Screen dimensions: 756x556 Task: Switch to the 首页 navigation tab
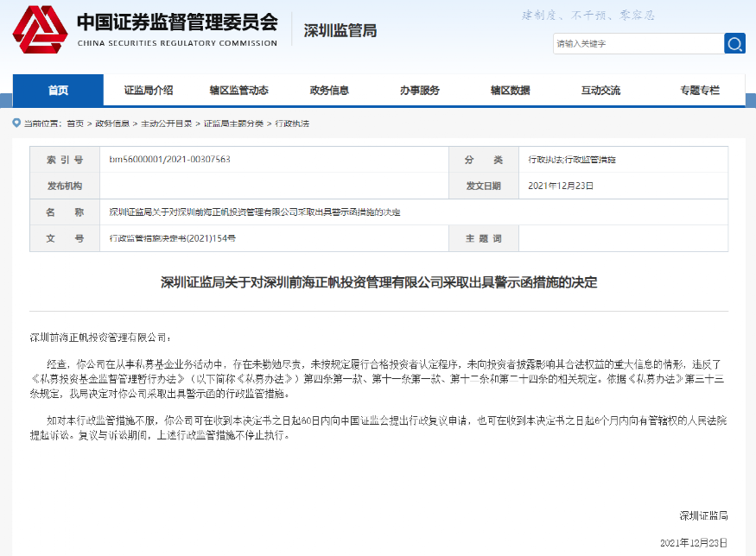pyautogui.click(x=56, y=90)
